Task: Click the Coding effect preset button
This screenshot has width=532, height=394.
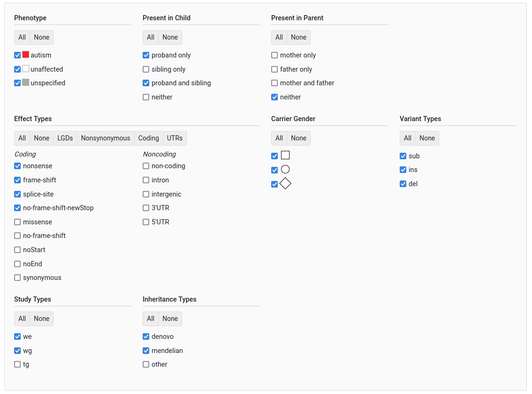Action: [148, 138]
